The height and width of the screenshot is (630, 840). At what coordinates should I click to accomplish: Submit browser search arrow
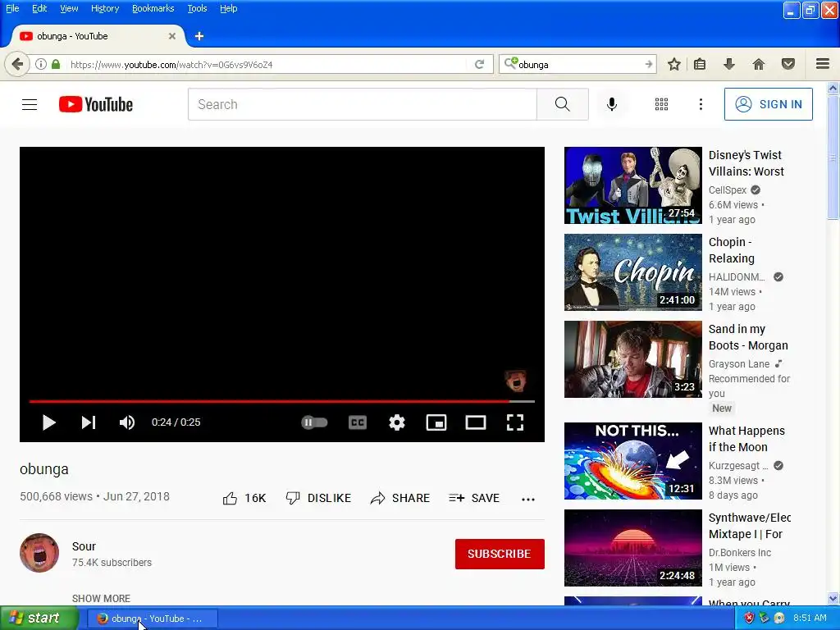[649, 65]
